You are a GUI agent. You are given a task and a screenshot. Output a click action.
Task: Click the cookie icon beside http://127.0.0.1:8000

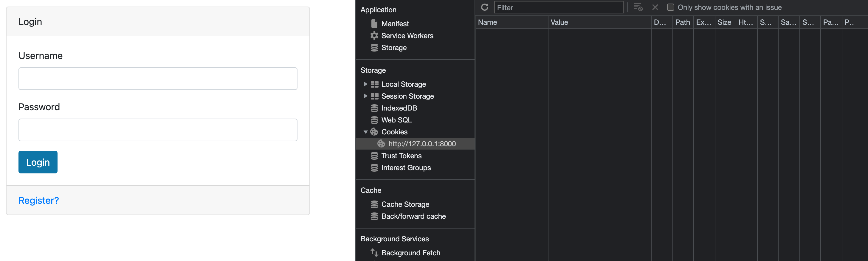coord(381,144)
